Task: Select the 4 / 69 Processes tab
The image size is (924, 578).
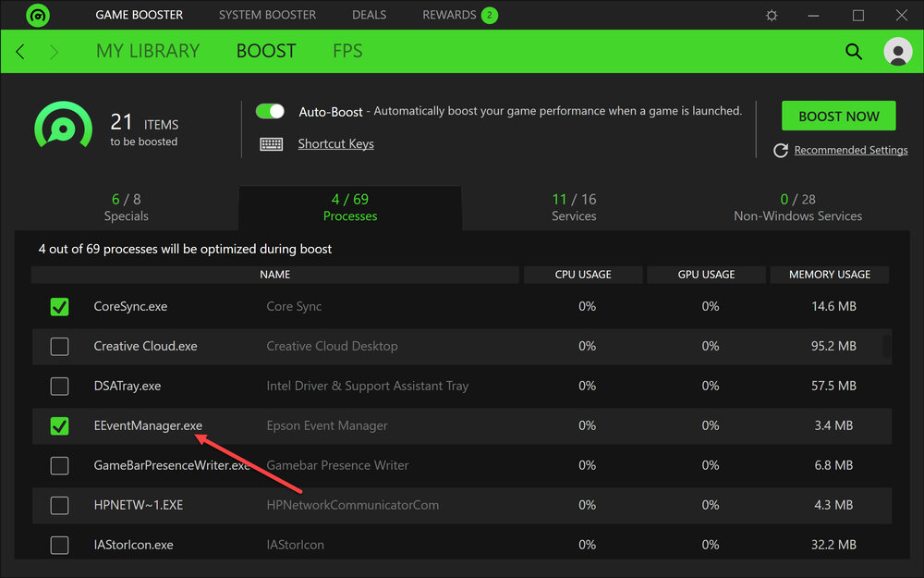Action: [350, 207]
